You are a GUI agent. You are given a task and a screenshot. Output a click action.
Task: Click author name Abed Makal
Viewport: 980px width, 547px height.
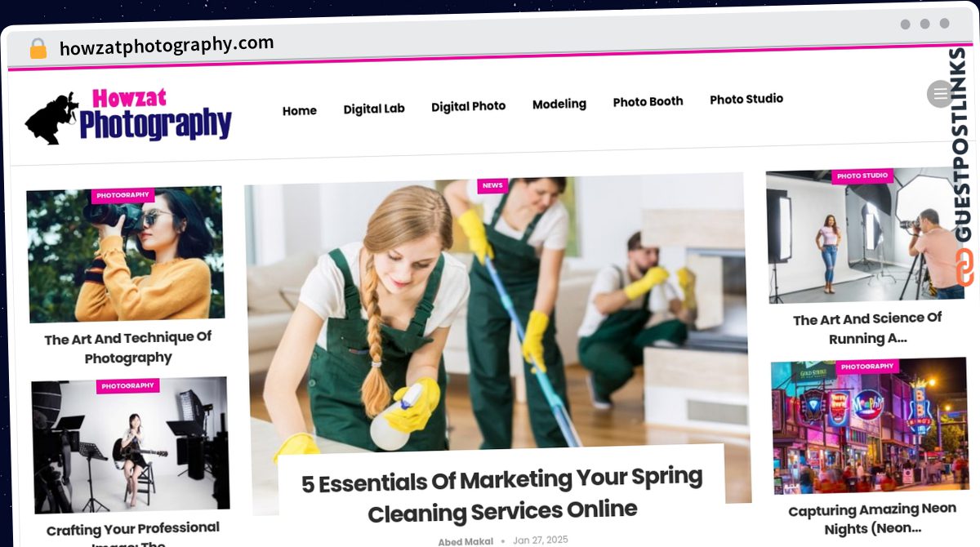(x=466, y=542)
